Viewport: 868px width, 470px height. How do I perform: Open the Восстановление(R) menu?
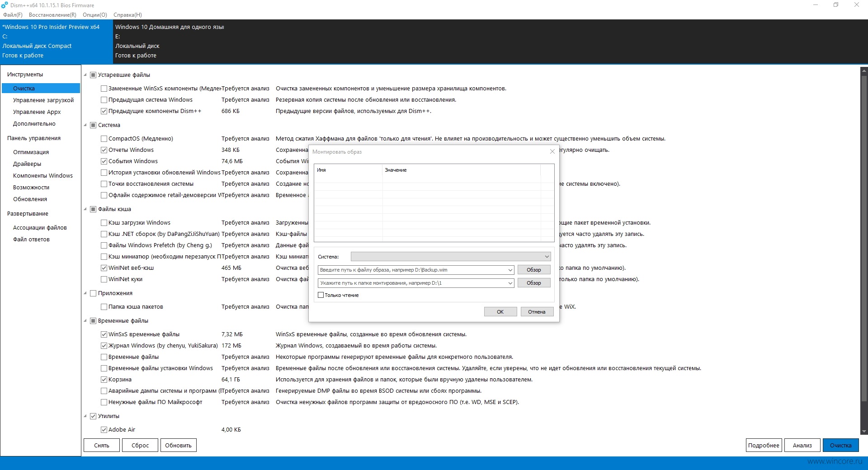[x=52, y=15]
